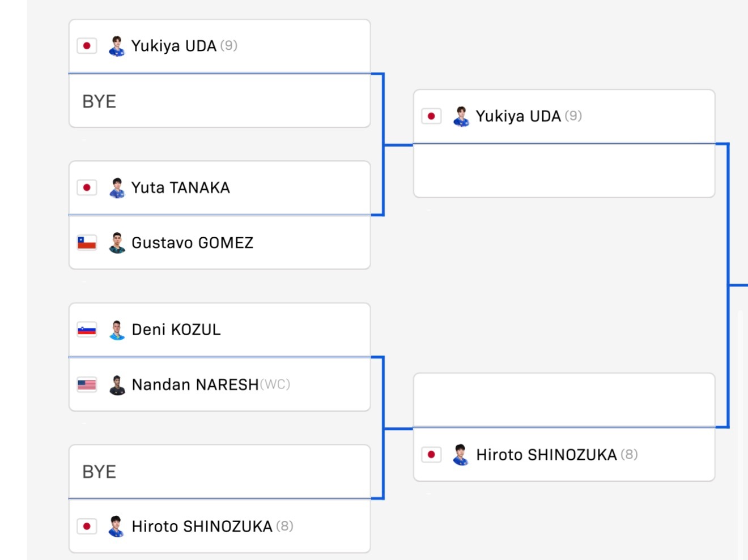
Task: Open Yuta TANAKA player name link
Action: click(x=181, y=187)
